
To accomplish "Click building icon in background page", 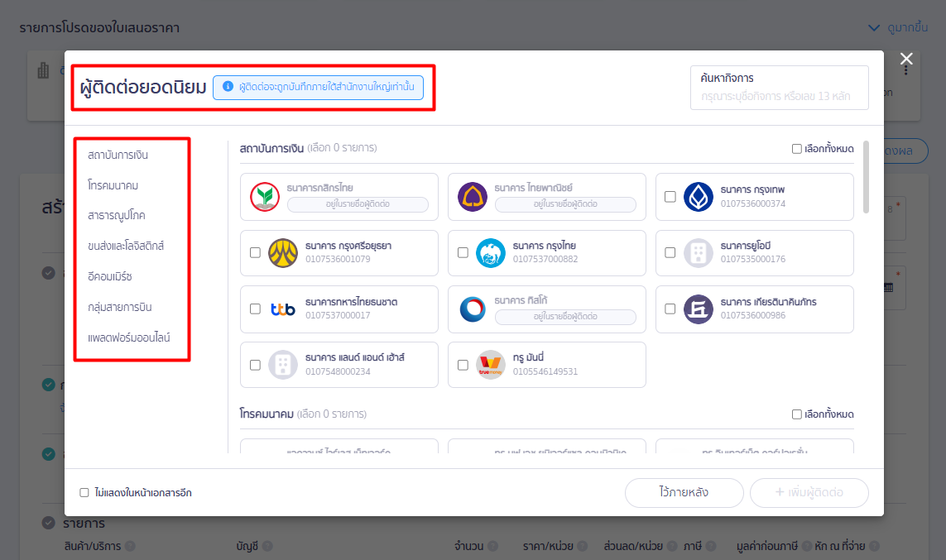I will (43, 70).
